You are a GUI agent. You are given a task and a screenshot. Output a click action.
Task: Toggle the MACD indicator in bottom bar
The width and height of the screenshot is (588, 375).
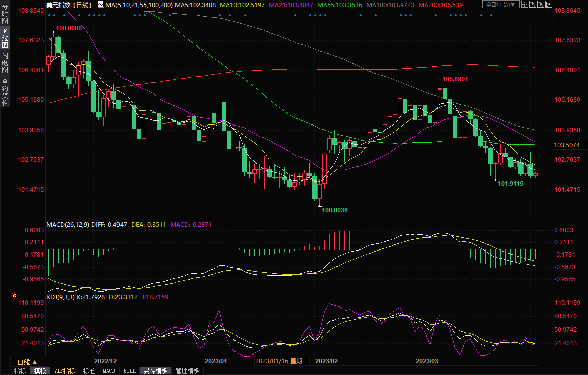(x=109, y=371)
